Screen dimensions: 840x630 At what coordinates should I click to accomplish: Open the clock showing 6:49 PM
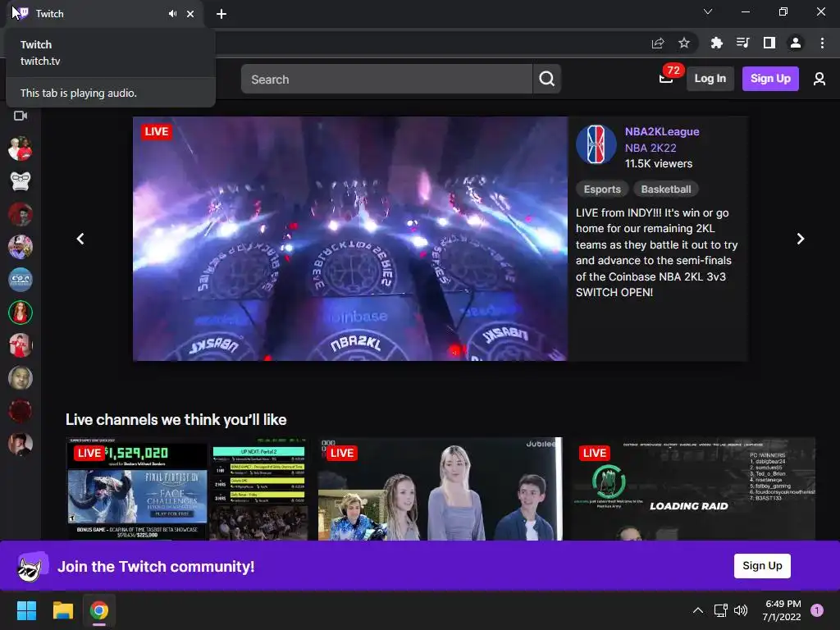tap(782, 610)
